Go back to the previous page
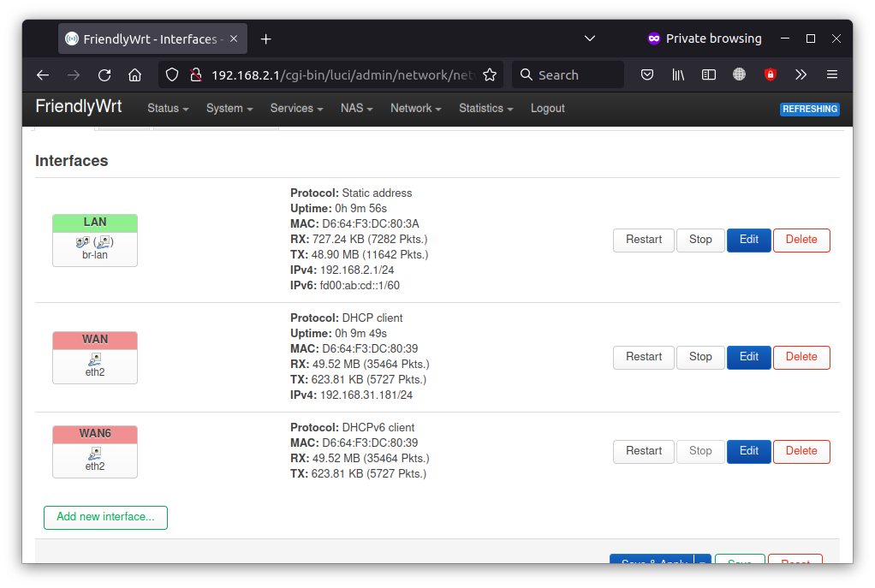The height and width of the screenshot is (588, 875). point(43,74)
